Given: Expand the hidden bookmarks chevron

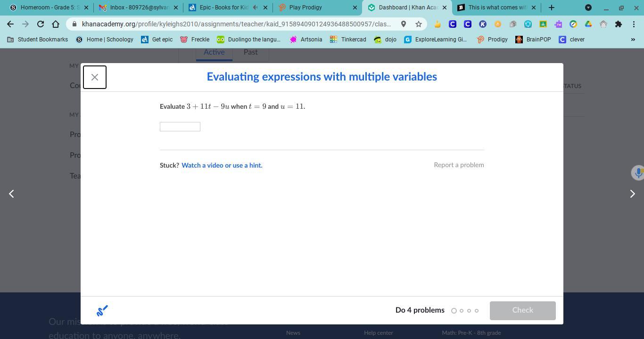Looking at the screenshot, I should pos(633,40).
